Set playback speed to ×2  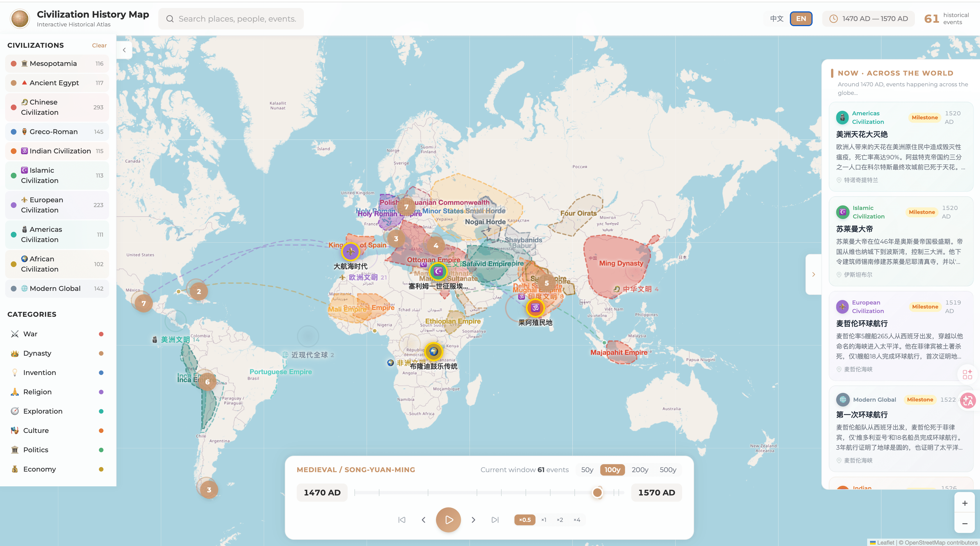coord(560,520)
